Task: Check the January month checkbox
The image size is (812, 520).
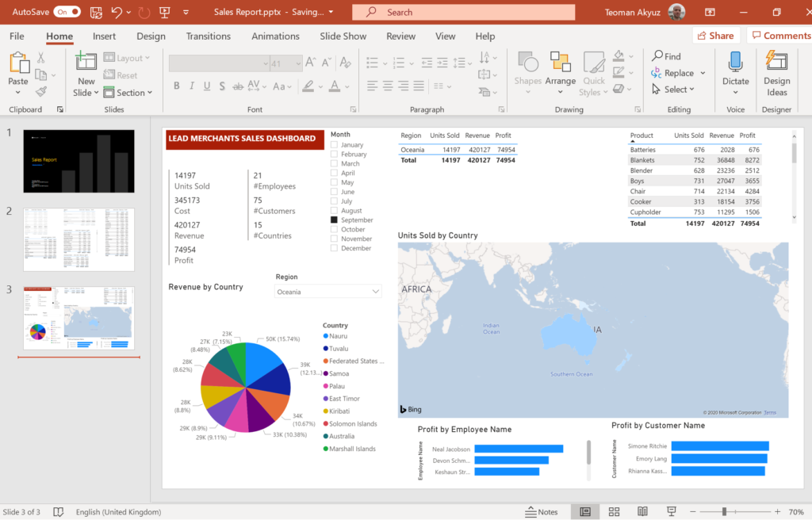Action: click(335, 145)
